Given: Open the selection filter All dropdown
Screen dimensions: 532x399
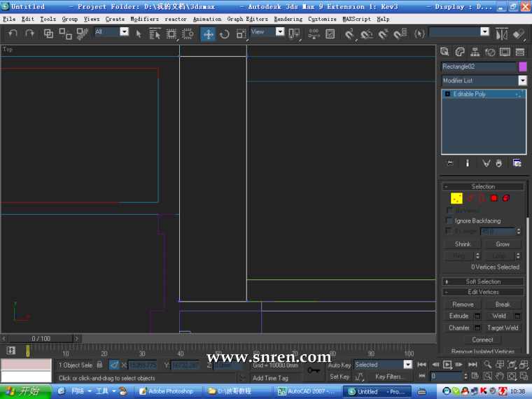Looking at the screenshot, I should tap(125, 31).
